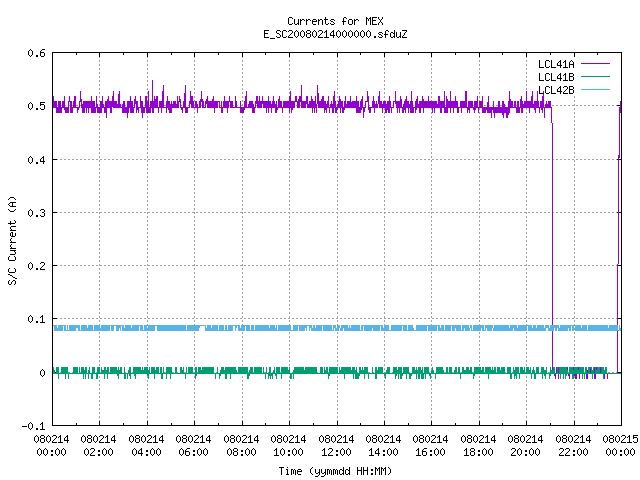The width and height of the screenshot is (640, 480).
Task: Click the x-axis label 'Time (yymmdd HH:MM)'
Action: click(335, 471)
